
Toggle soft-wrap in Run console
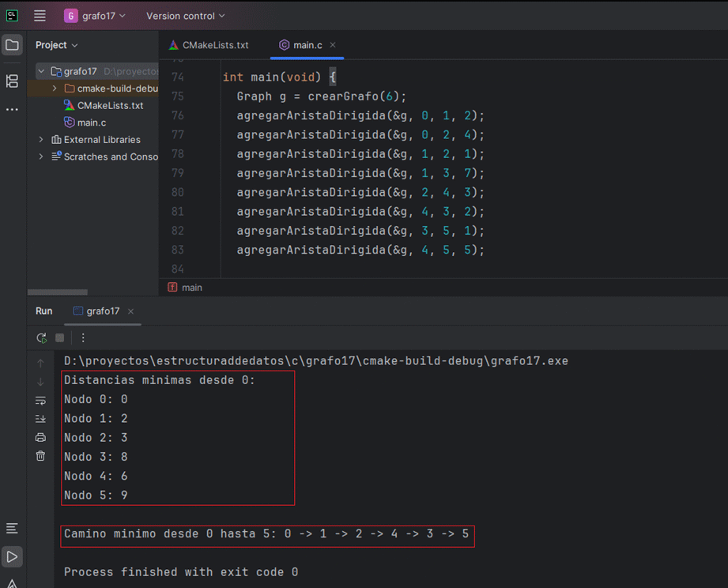click(40, 400)
